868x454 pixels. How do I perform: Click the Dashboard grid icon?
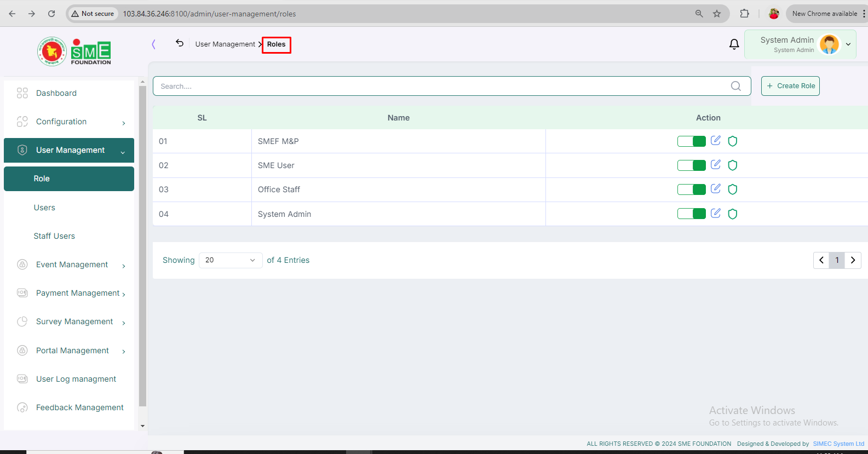[22, 93]
